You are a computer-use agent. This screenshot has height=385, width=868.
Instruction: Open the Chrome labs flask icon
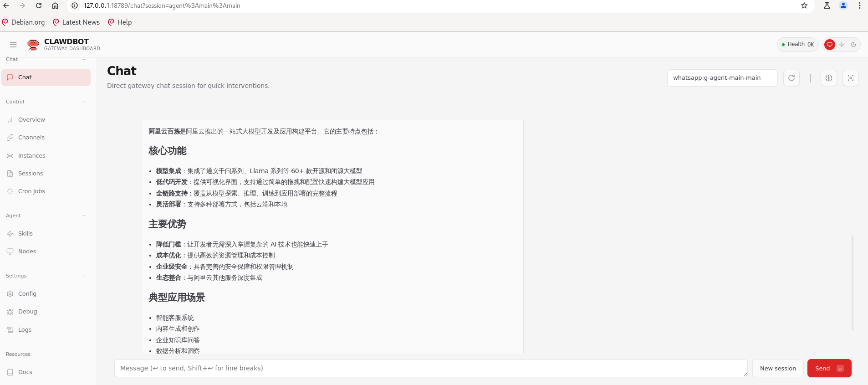[x=827, y=5]
